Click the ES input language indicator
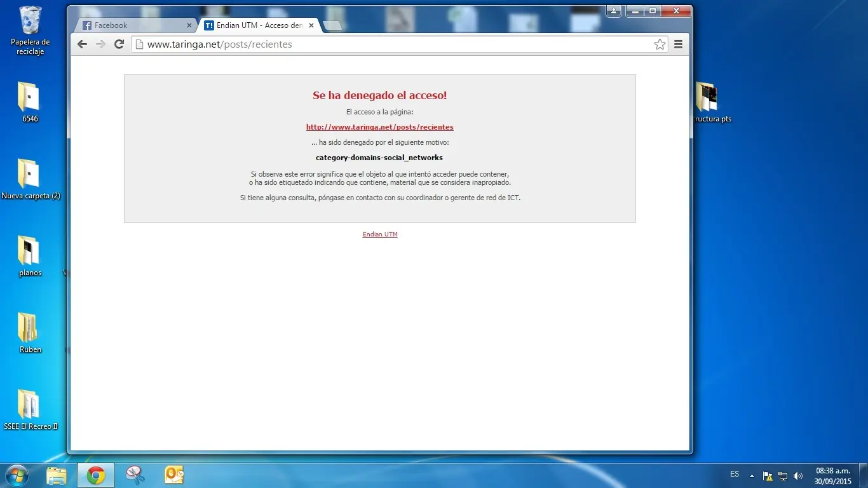Image resolution: width=868 pixels, height=488 pixels. pyautogui.click(x=735, y=475)
